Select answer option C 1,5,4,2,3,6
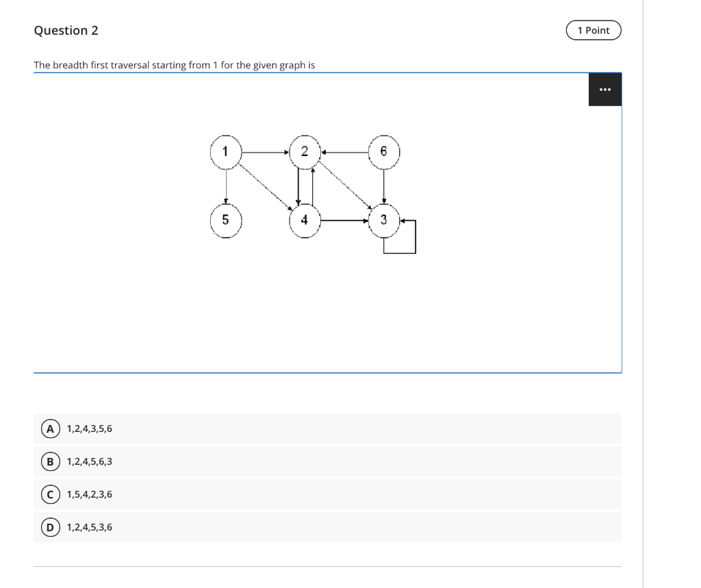 90,494
